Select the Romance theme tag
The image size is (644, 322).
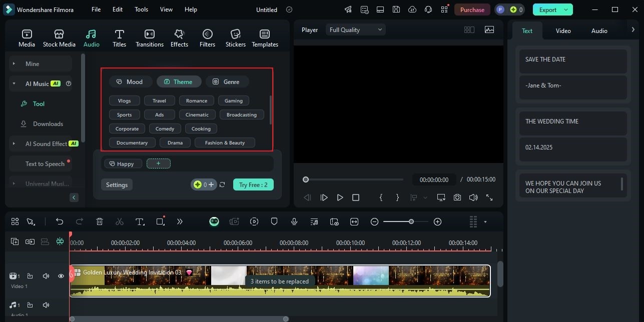point(197,100)
